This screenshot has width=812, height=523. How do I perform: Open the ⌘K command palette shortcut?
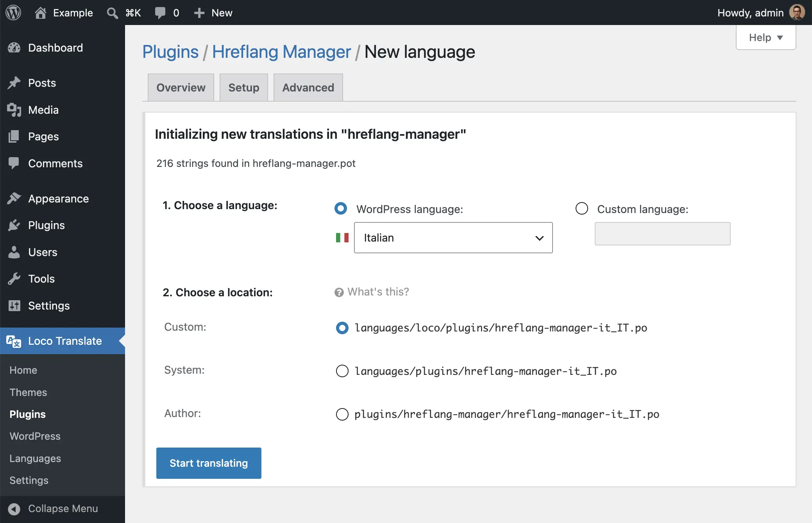pos(133,13)
